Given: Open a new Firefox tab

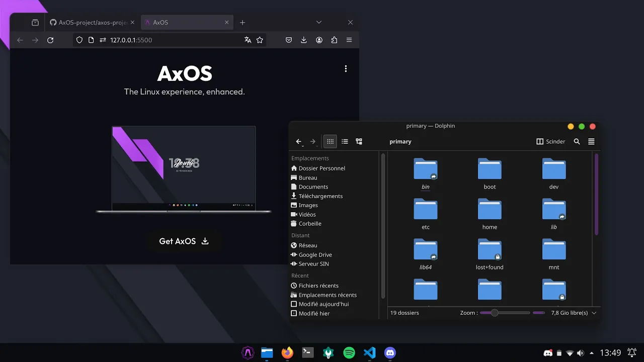Looking at the screenshot, I should click(x=243, y=23).
